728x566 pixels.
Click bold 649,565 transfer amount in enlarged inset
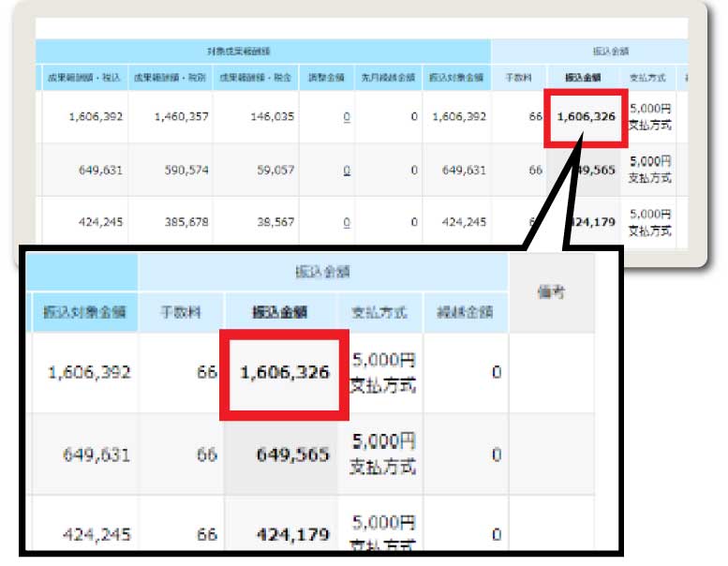click(292, 454)
